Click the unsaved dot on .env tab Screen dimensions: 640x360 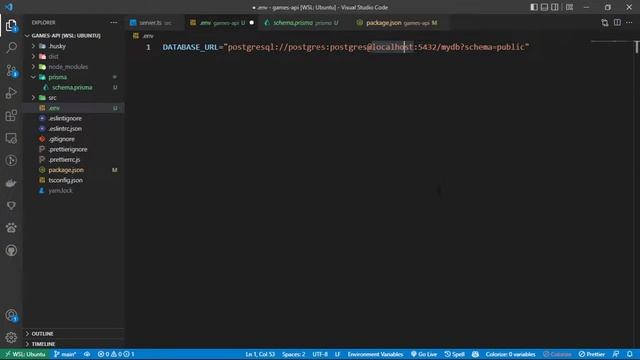click(252, 23)
